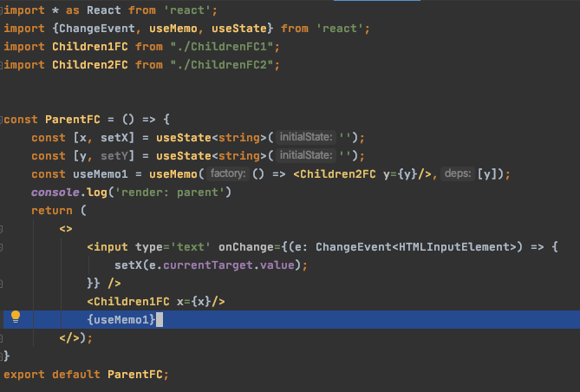Click the 'return' keyword
The width and height of the screenshot is (580, 392).
(x=52, y=211)
